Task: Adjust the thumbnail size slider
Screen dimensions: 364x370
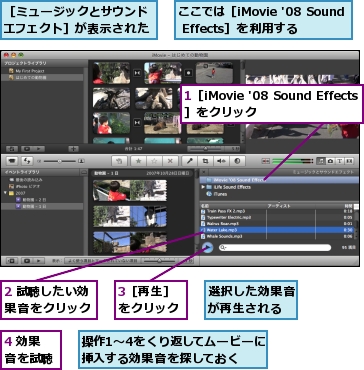Action: point(59,161)
